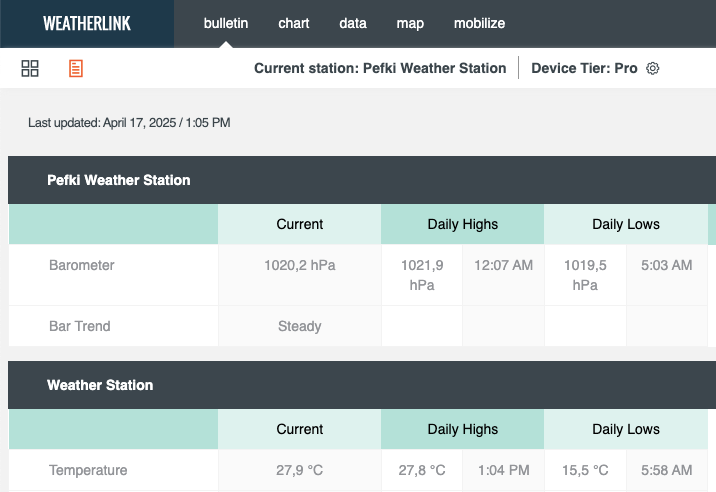The height and width of the screenshot is (492, 716).
Task: Click Daily Lows header in Pefki table
Action: (626, 224)
